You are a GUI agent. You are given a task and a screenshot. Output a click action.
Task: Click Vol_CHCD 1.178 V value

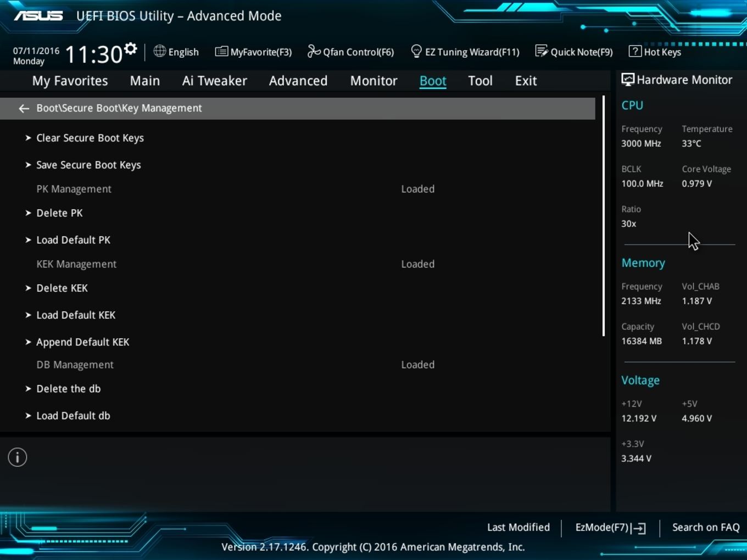[696, 341]
